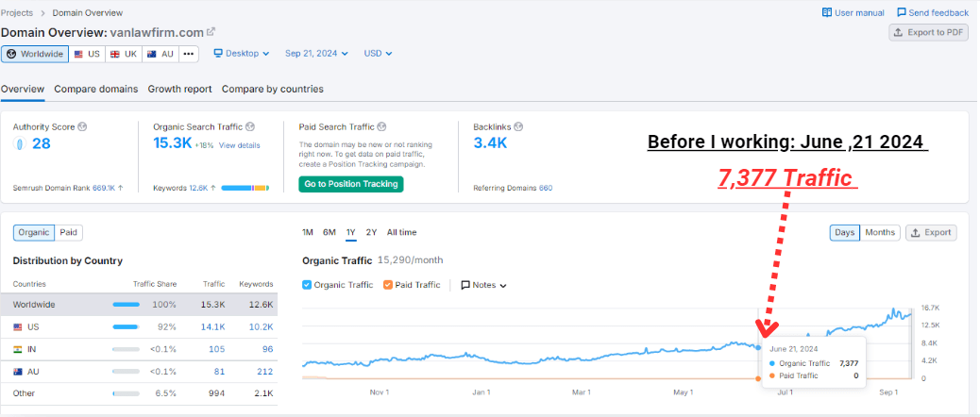Switch to the Compare domains tab

[95, 89]
